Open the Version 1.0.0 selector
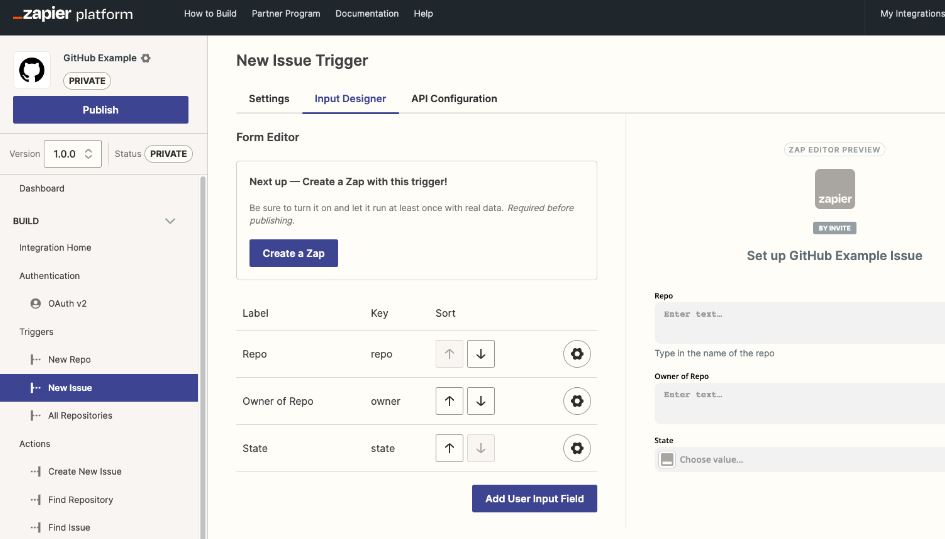The height and width of the screenshot is (539, 945). [x=73, y=154]
